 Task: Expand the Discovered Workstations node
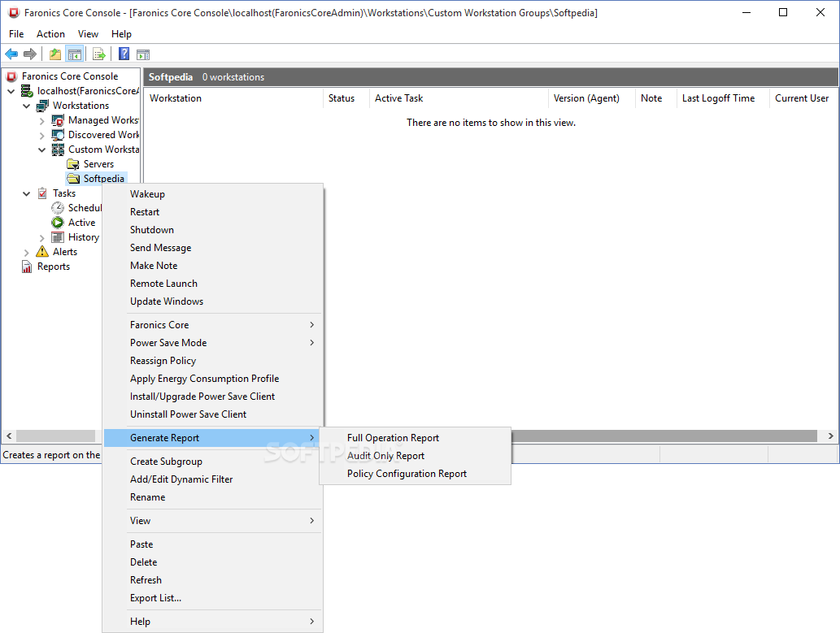pyautogui.click(x=41, y=136)
